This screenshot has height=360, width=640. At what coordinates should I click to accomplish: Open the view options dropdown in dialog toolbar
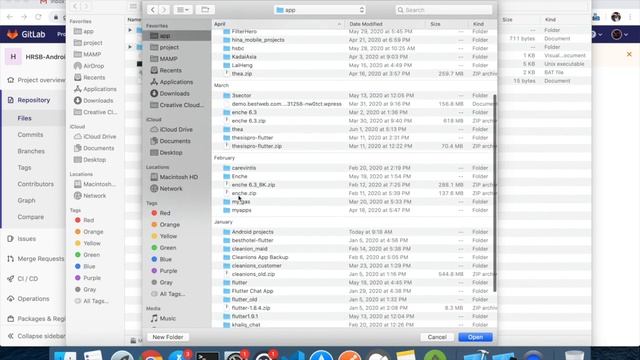pyautogui.click(x=182, y=10)
